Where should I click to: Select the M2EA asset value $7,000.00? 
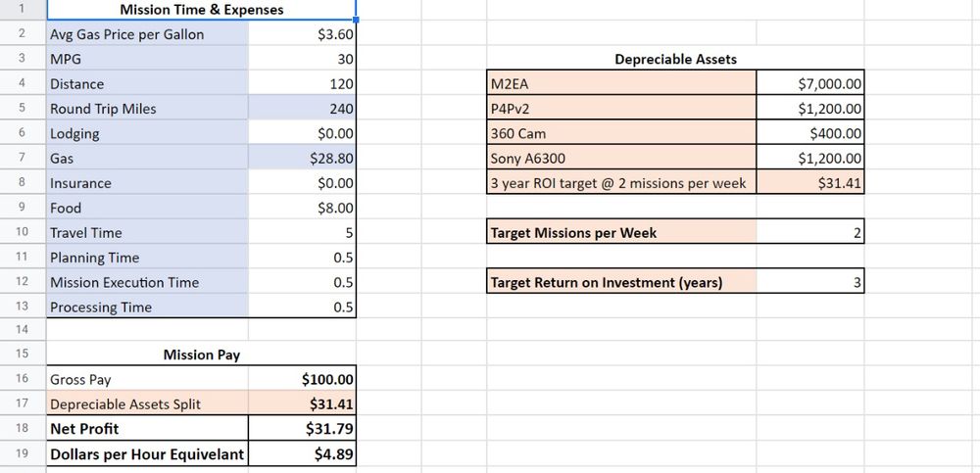click(809, 84)
